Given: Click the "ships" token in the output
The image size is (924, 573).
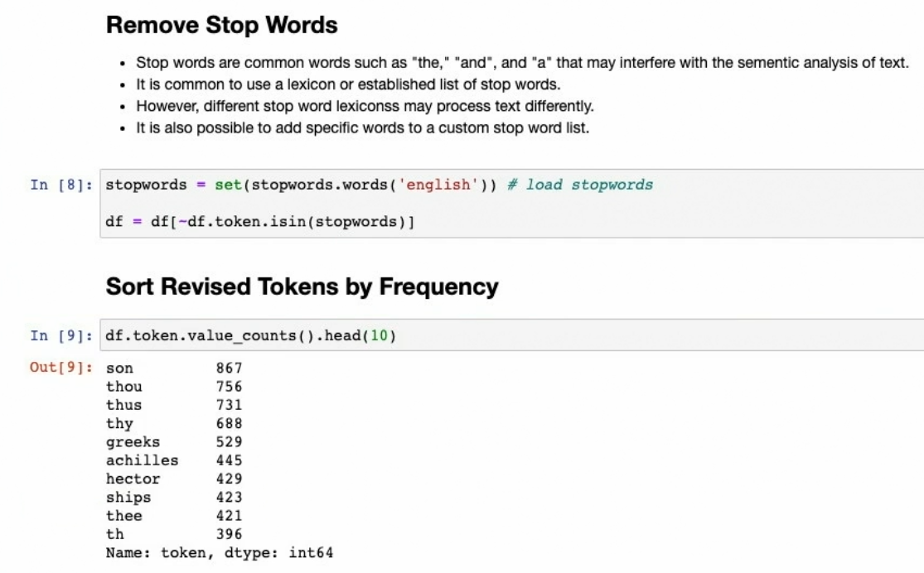Looking at the screenshot, I should point(128,498).
